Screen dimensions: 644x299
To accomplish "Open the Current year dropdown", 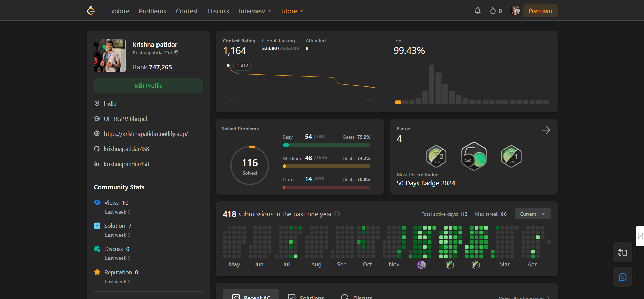I will click(x=533, y=214).
